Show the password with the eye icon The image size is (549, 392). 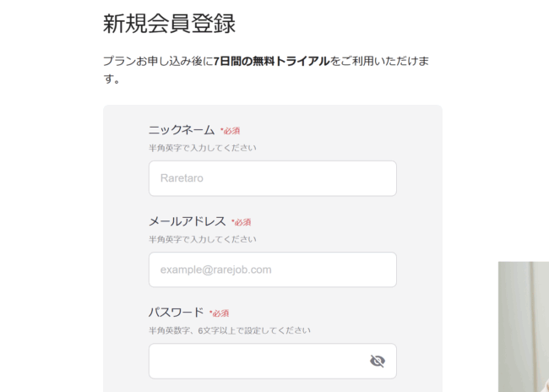[x=377, y=361]
